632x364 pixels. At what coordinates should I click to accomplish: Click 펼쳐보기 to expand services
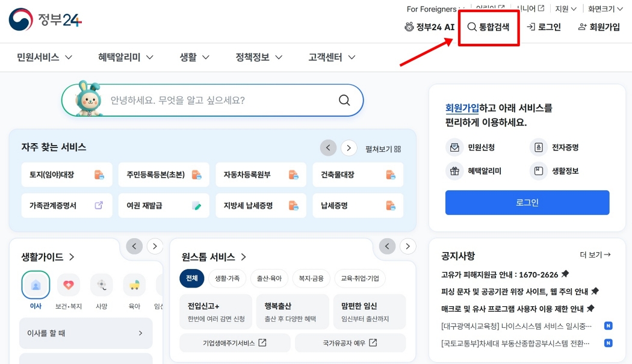(383, 149)
